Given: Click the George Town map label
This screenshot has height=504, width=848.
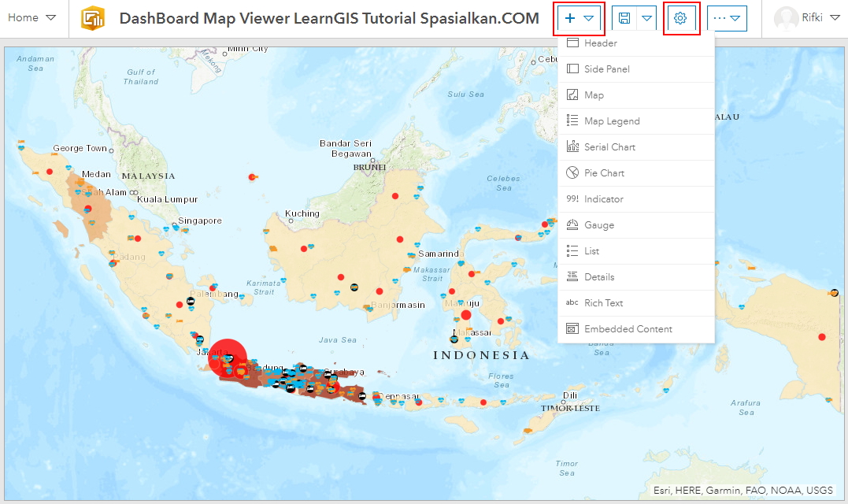Looking at the screenshot, I should (80, 148).
